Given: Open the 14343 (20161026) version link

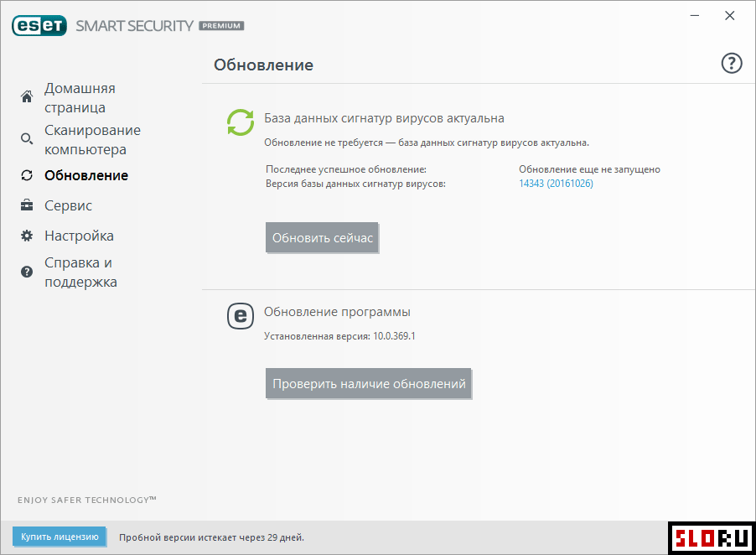Looking at the screenshot, I should pos(556,184).
